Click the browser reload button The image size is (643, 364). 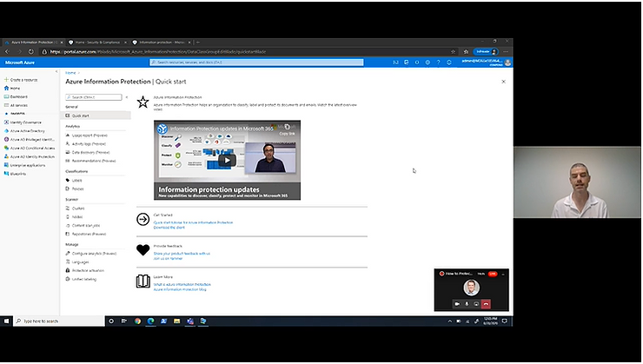point(30,51)
